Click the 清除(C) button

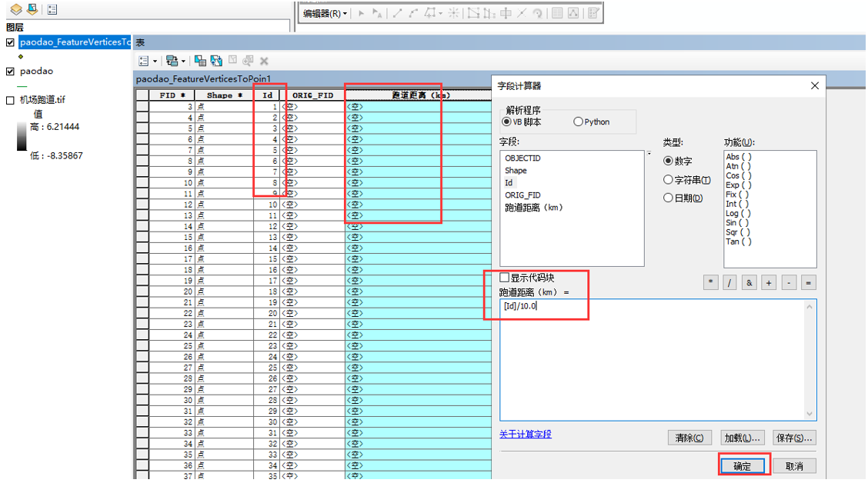(689, 438)
